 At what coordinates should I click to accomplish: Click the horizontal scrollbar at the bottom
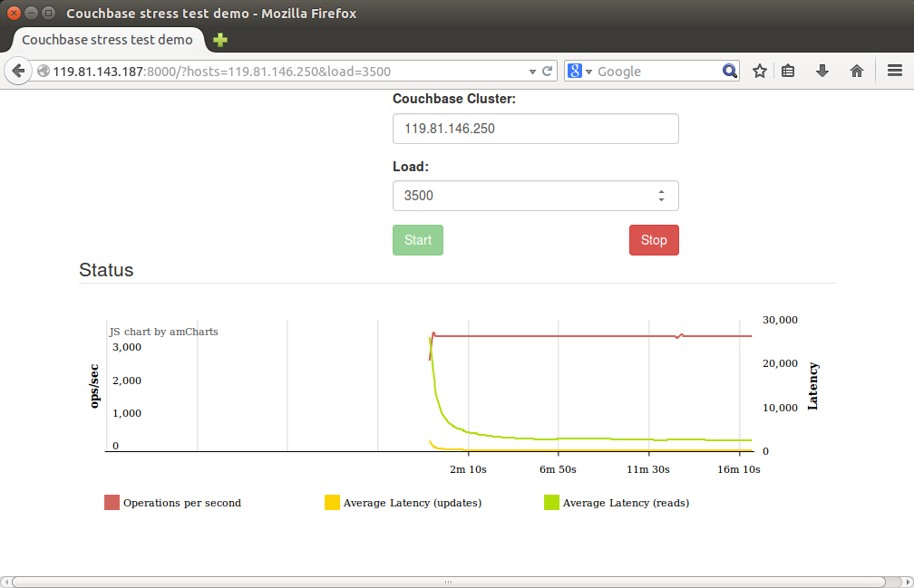pos(448,582)
